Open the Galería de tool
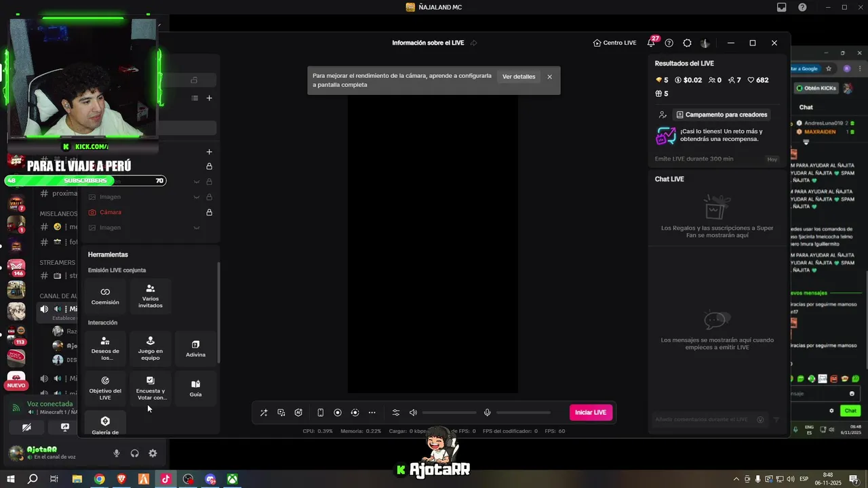This screenshot has width=868, height=488. tap(105, 424)
